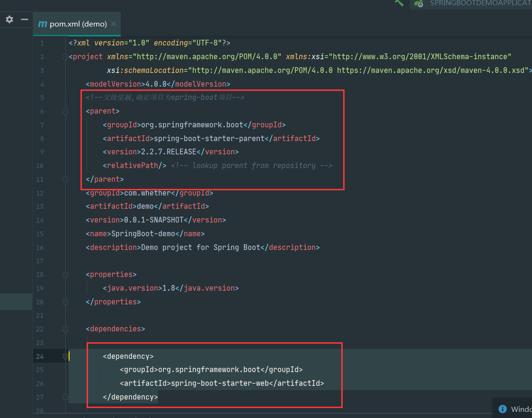532x418 pixels.
Task: Click the xsi:schemaLocation attribute on line 3
Action: click(x=318, y=70)
